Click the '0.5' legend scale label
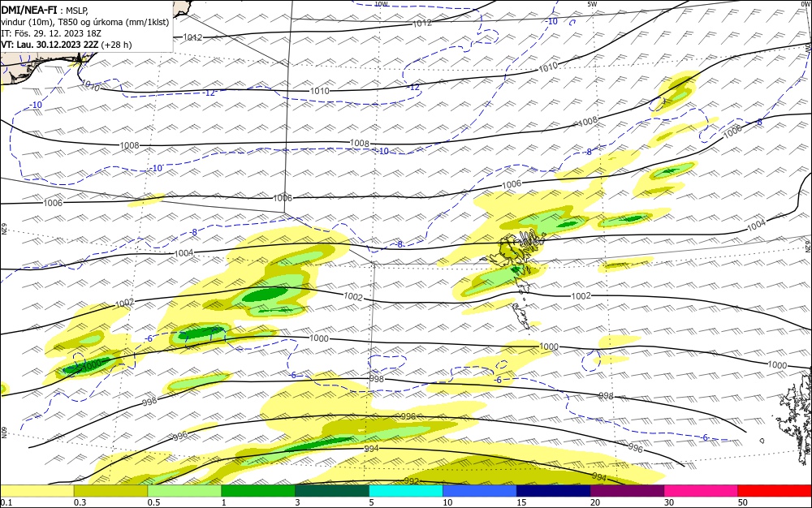 click(x=153, y=502)
